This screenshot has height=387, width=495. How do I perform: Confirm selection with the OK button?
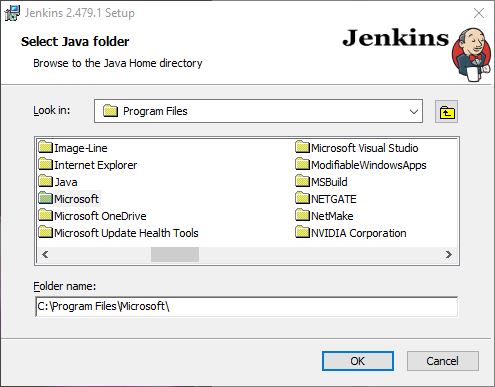tap(358, 361)
